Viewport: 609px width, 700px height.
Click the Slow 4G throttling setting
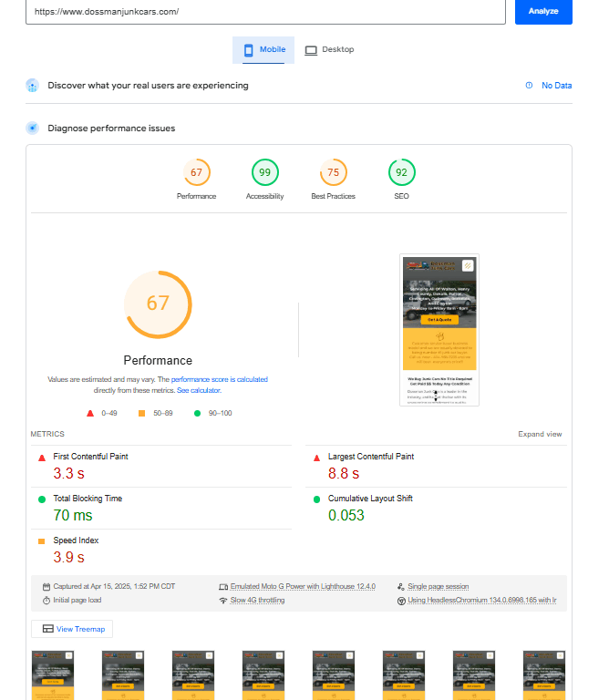(257, 601)
